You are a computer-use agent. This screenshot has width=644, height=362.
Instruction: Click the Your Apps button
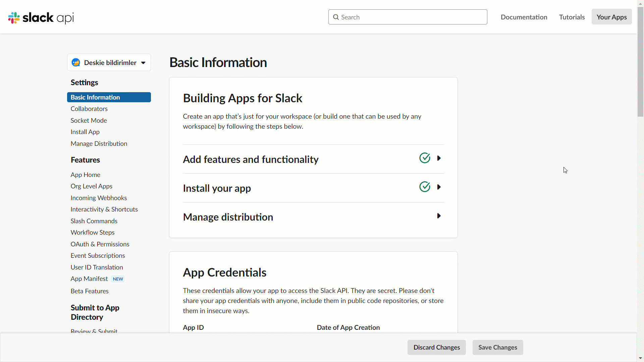coord(611,17)
